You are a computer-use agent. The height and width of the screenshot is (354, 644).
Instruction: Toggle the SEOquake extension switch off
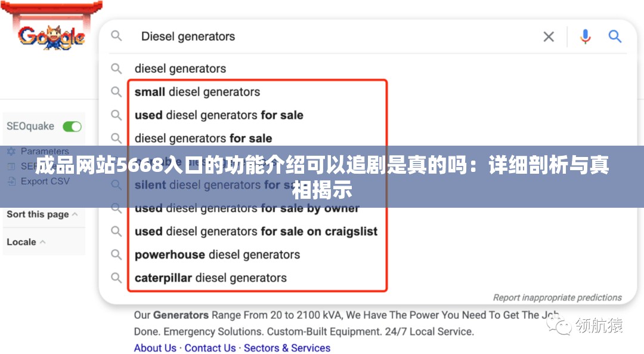[72, 127]
